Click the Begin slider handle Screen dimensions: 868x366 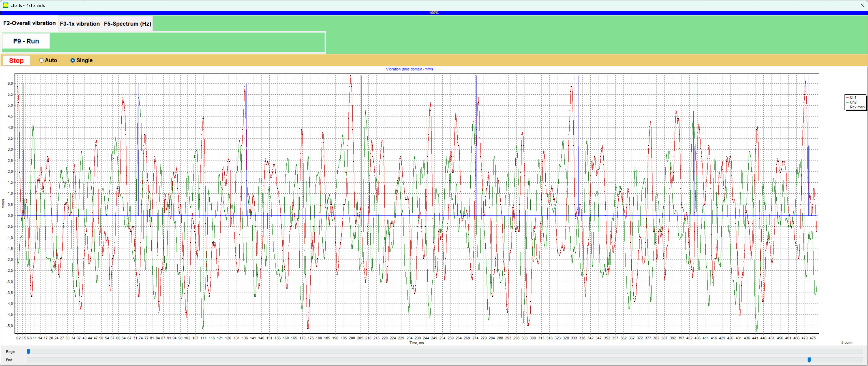click(x=28, y=351)
